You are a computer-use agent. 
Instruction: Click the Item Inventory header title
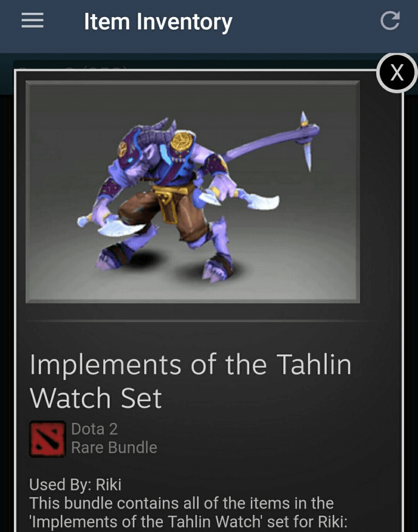(x=158, y=22)
